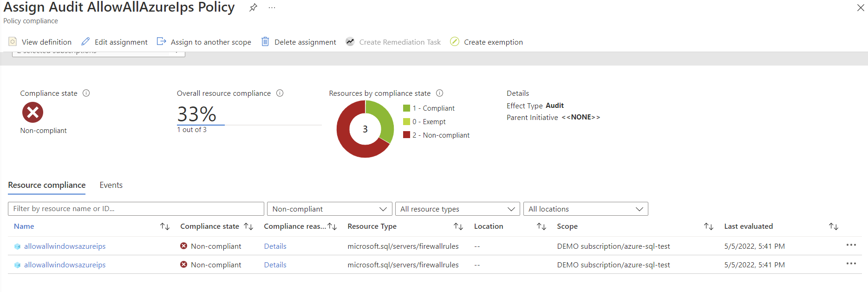The width and height of the screenshot is (868, 292).
Task: Click the red Non-compliant state icon
Action: 33,112
